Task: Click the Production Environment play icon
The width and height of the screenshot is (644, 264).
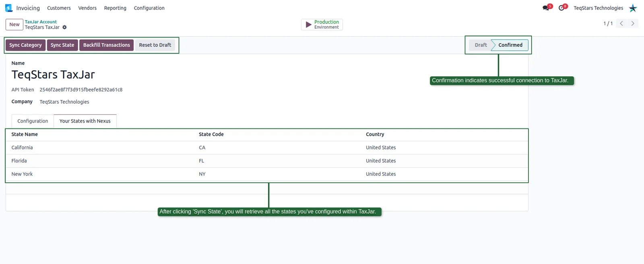Action: tap(308, 25)
